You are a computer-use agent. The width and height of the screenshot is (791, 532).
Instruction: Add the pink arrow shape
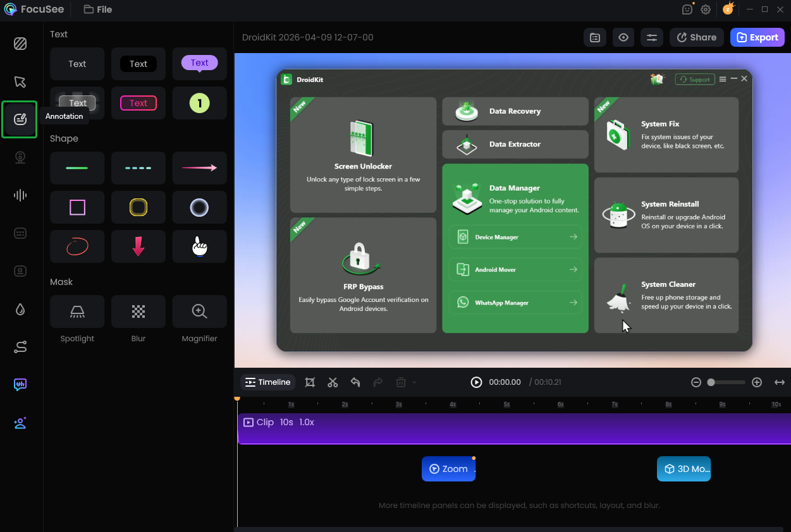click(x=199, y=168)
